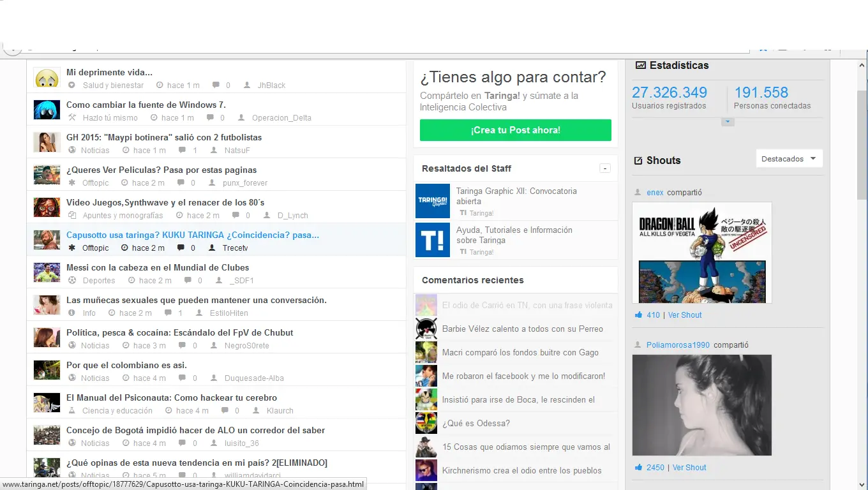The image size is (868, 490).
Task: Click the avatar beside '¿Qué es Odessa?' comment
Action: tap(426, 423)
